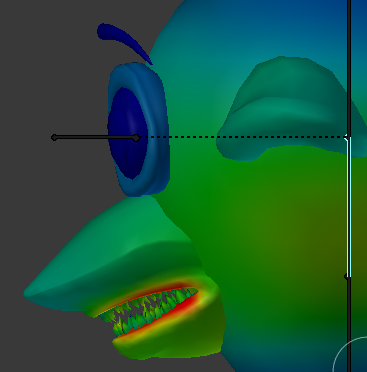Select the highlighted cyan vertical bone
The image size is (367, 372).
[x=349, y=207]
